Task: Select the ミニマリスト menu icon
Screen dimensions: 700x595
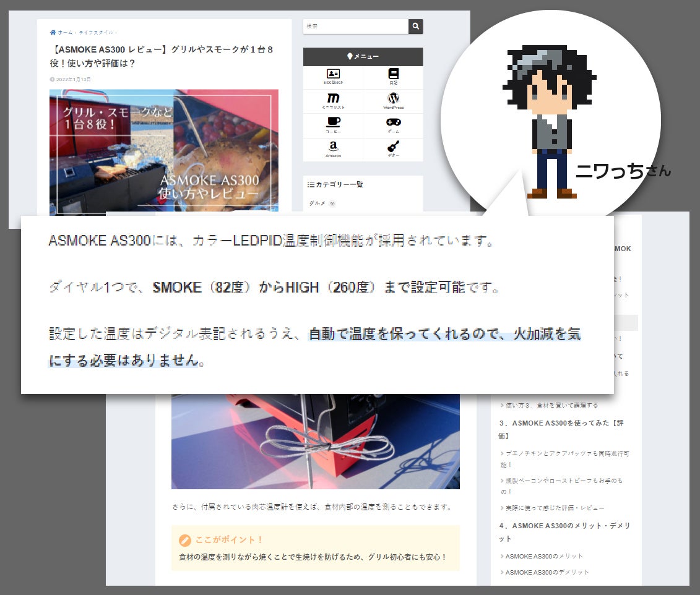Action: coord(333,98)
